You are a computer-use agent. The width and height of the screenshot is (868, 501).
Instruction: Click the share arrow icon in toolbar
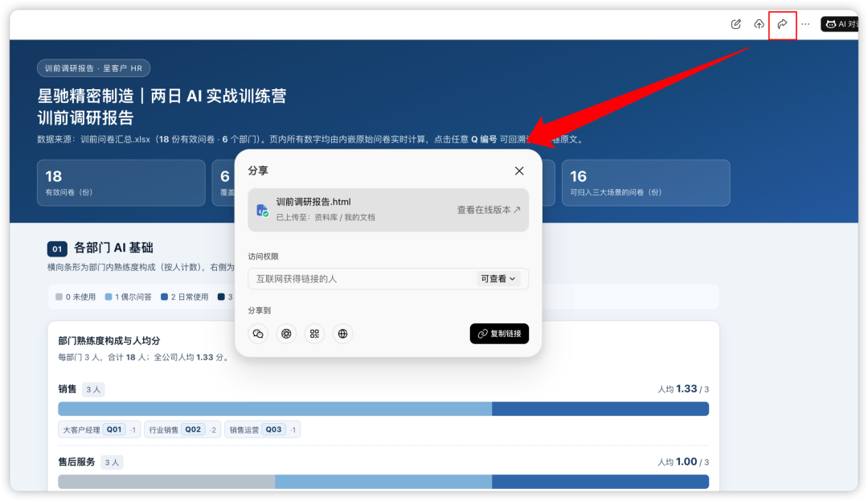pos(782,24)
